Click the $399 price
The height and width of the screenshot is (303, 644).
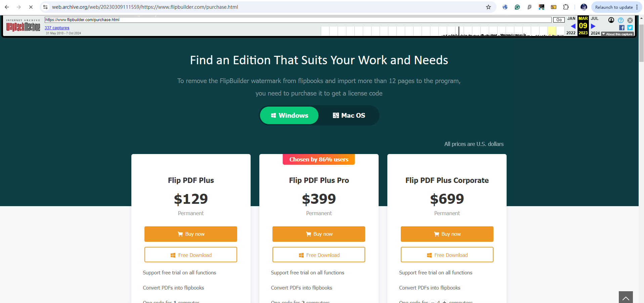[x=319, y=199]
